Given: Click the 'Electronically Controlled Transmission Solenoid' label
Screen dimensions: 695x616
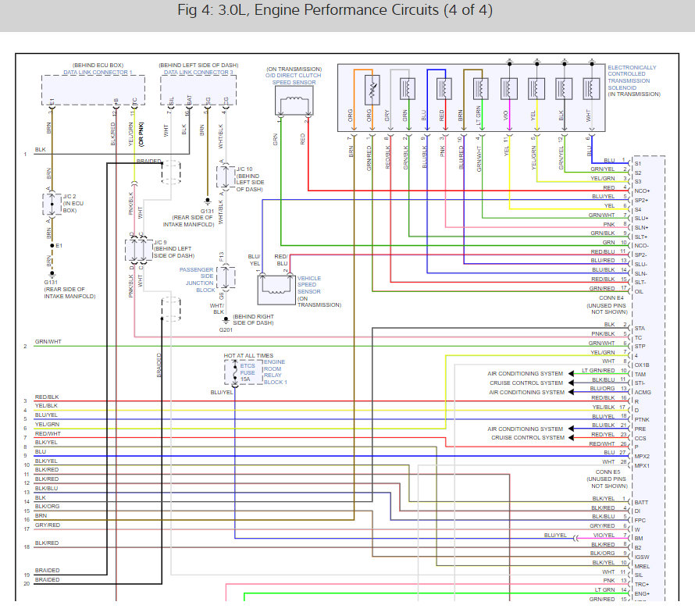Looking at the screenshot, I should point(632,80).
